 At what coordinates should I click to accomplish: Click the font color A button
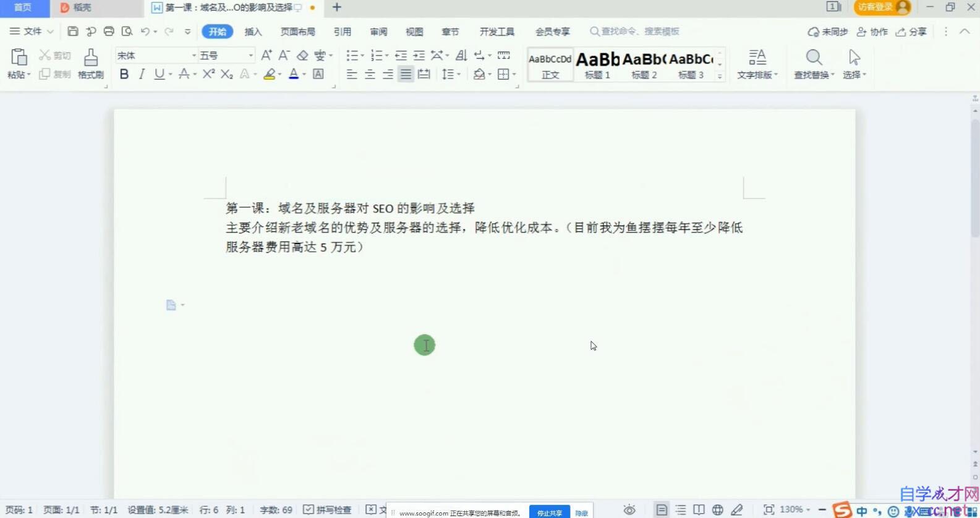[294, 74]
